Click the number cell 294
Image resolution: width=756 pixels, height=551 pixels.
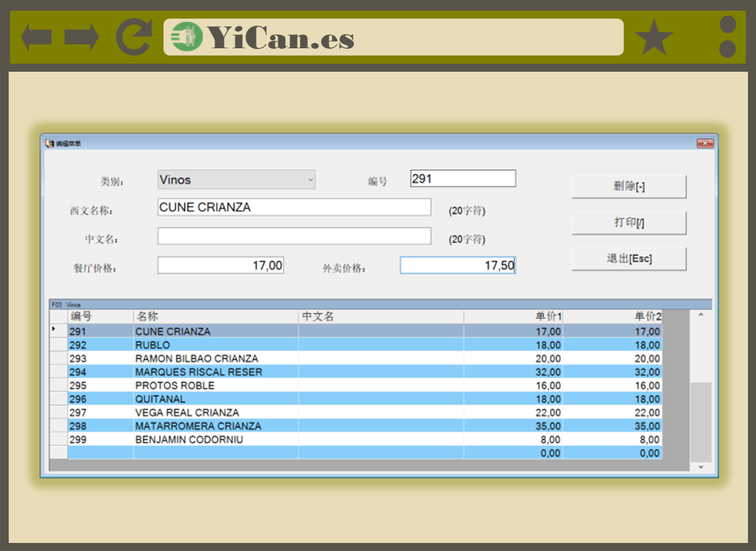pos(101,372)
